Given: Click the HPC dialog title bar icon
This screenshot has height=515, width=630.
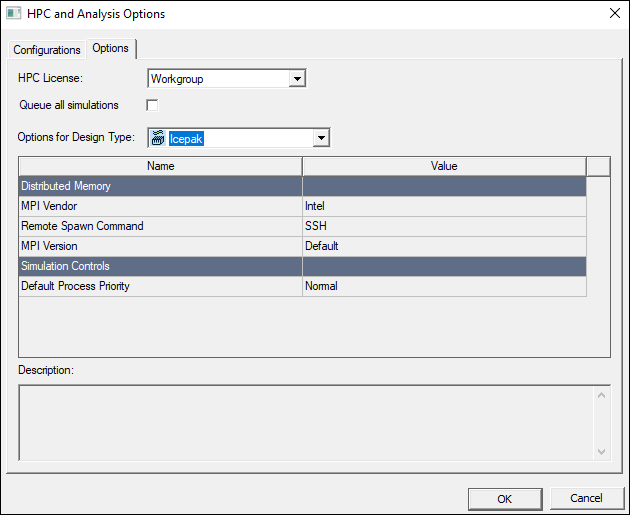Looking at the screenshot, I should (x=14, y=13).
